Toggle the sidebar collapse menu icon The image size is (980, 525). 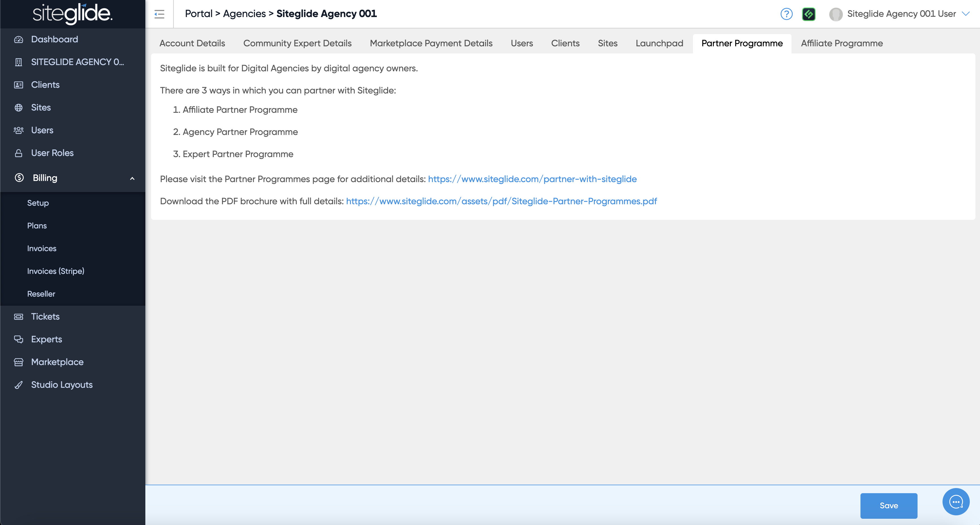click(x=159, y=14)
